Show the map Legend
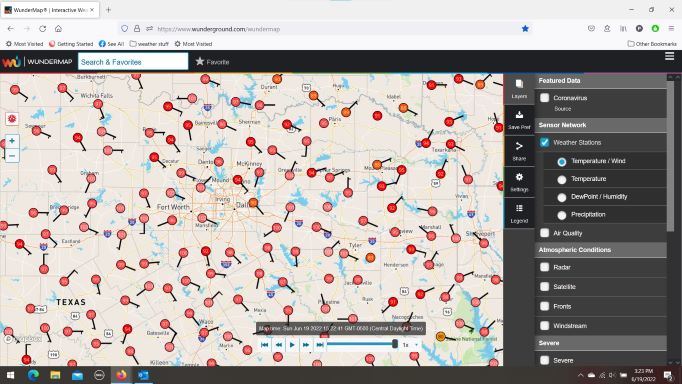Screen dimensions: 682x384 pyautogui.click(x=519, y=213)
